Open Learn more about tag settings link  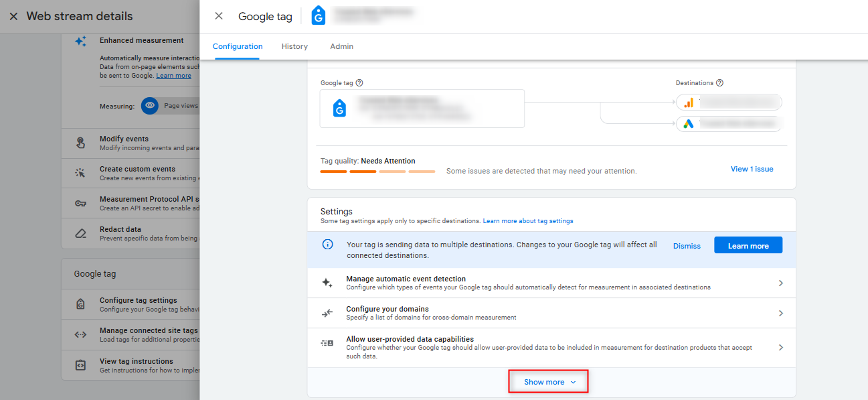[528, 221]
